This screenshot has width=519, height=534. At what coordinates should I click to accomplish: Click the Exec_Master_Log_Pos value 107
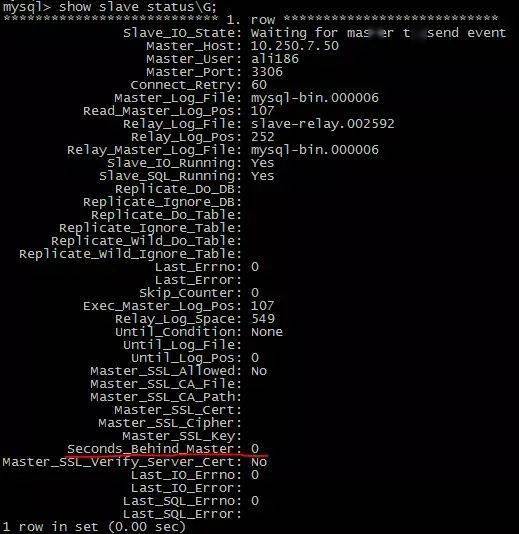click(263, 305)
